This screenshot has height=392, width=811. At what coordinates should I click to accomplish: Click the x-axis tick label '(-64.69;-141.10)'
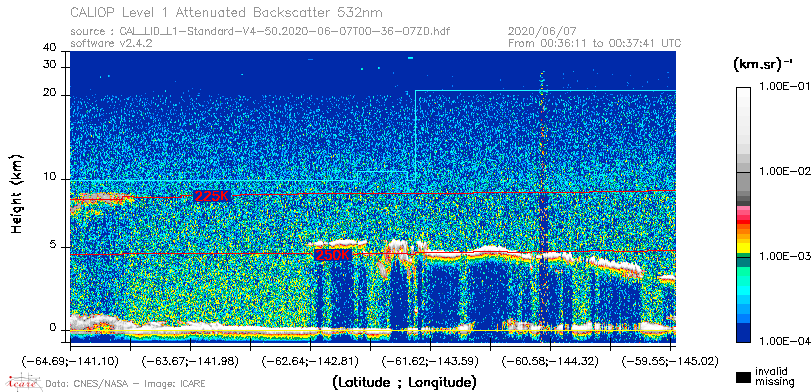[70, 361]
